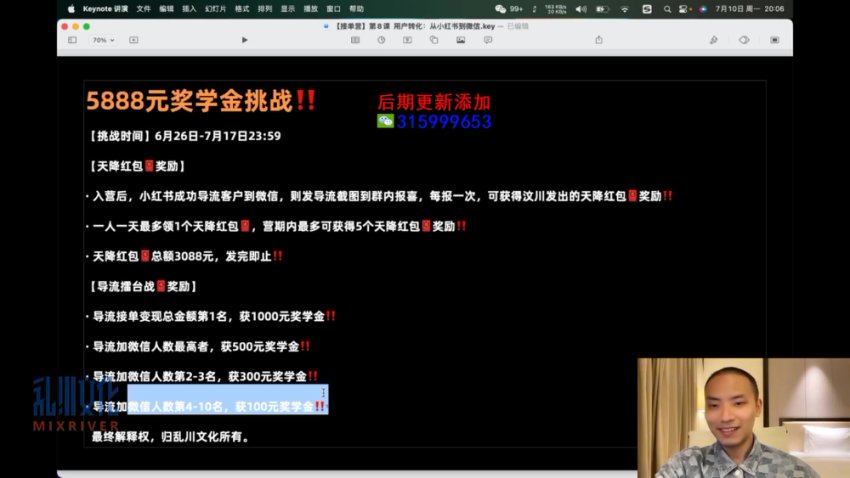
Task: Open the 幻灯片 menu
Action: 216,8
